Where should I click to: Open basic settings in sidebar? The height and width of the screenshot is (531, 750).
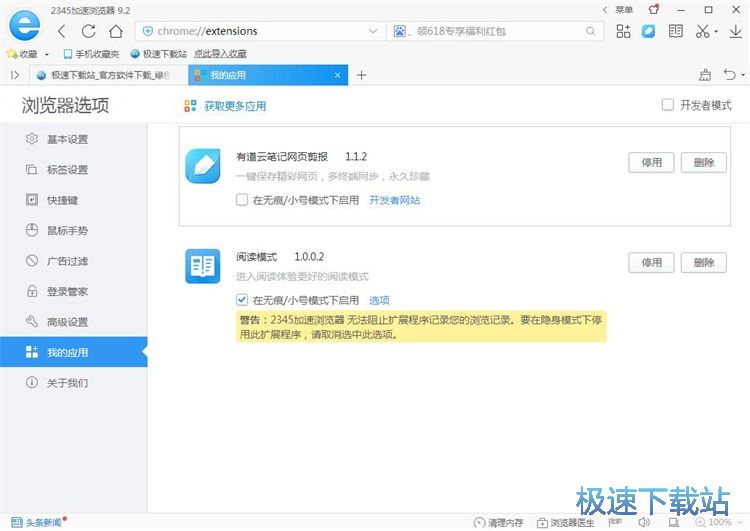[74, 139]
